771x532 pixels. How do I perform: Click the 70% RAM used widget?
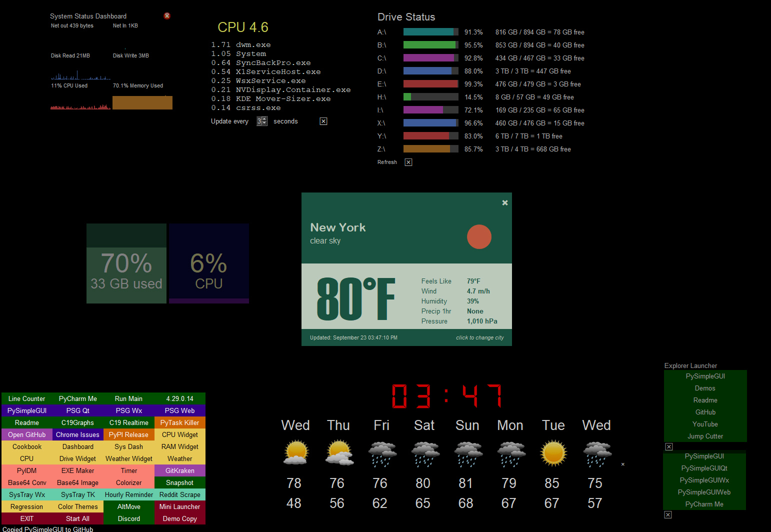[126, 270]
